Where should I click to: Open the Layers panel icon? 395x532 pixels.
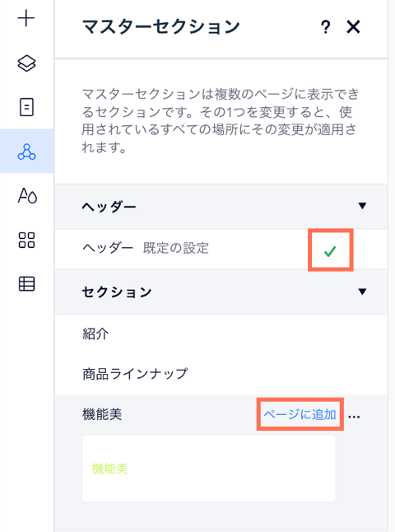[x=26, y=63]
